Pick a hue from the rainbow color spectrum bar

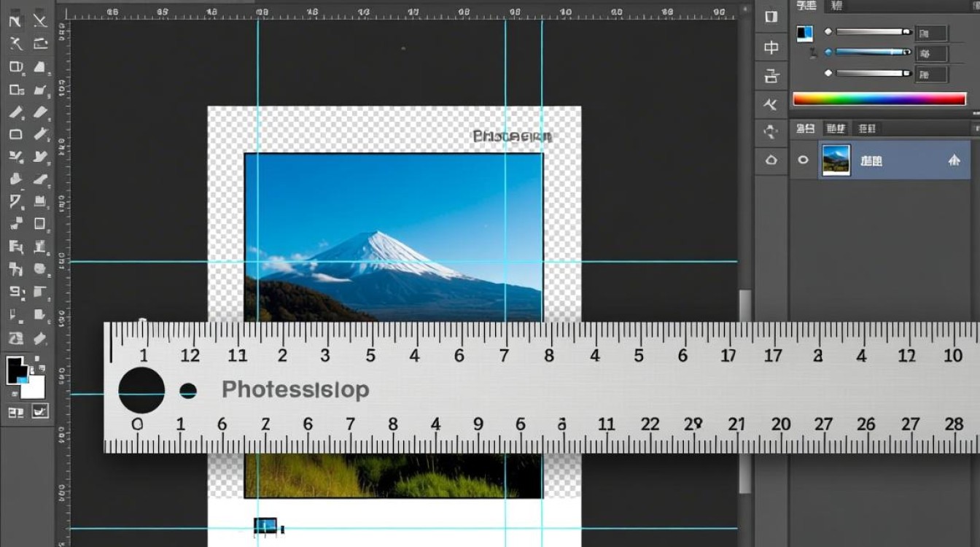879,98
